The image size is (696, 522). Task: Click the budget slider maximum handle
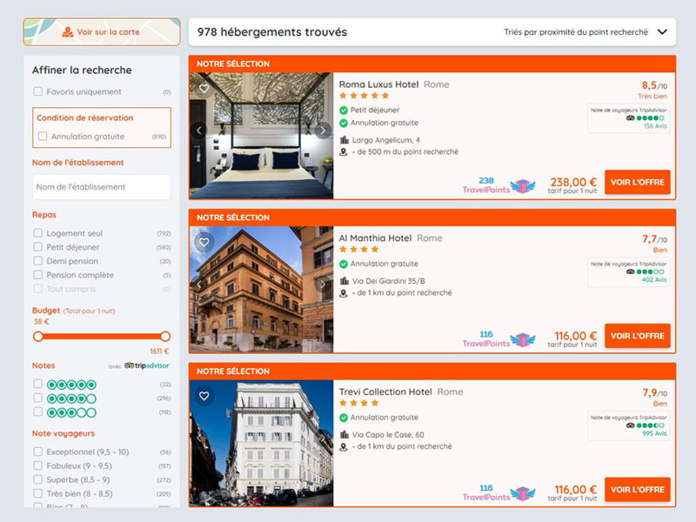(x=165, y=337)
